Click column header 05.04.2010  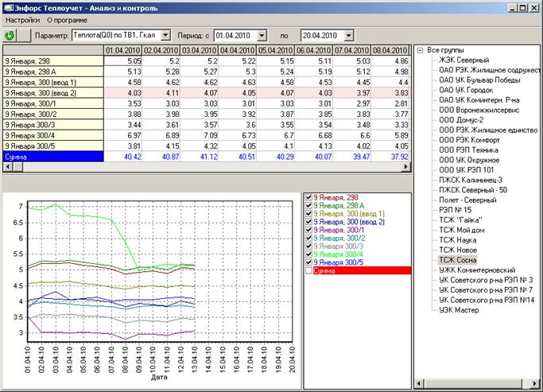coord(275,51)
